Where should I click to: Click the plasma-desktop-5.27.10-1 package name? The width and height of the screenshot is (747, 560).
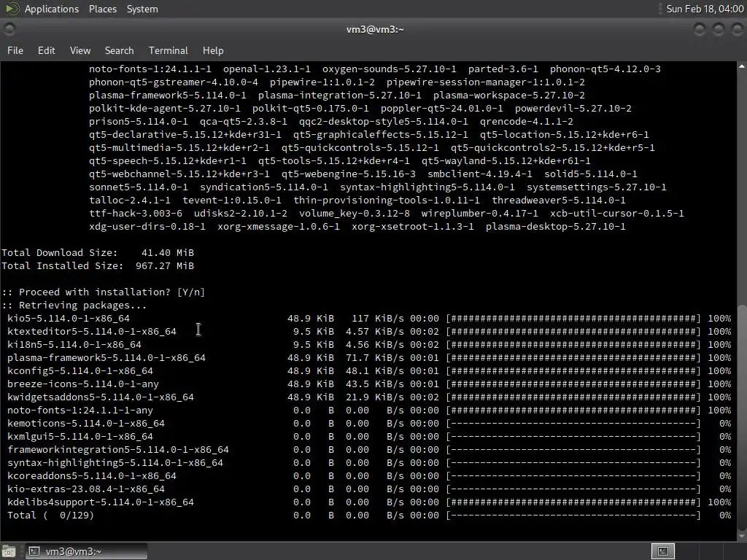point(555,227)
